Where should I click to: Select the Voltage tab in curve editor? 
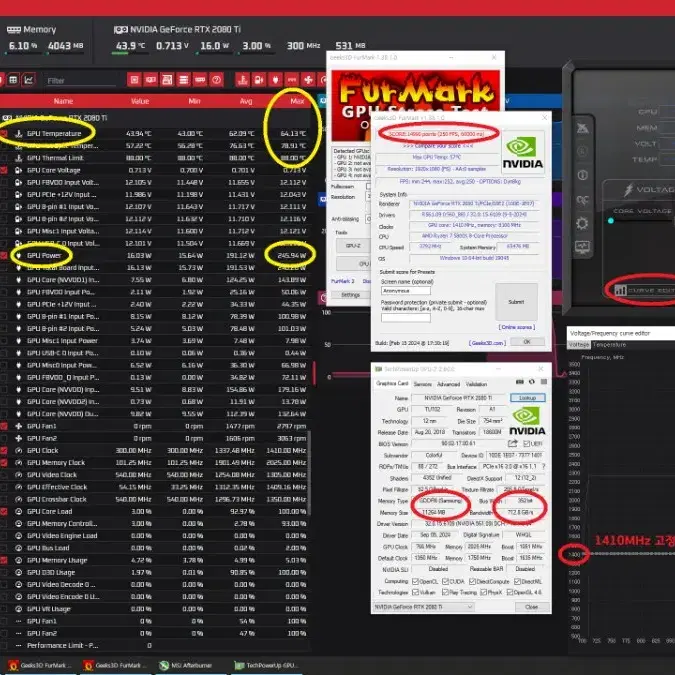[x=579, y=345]
